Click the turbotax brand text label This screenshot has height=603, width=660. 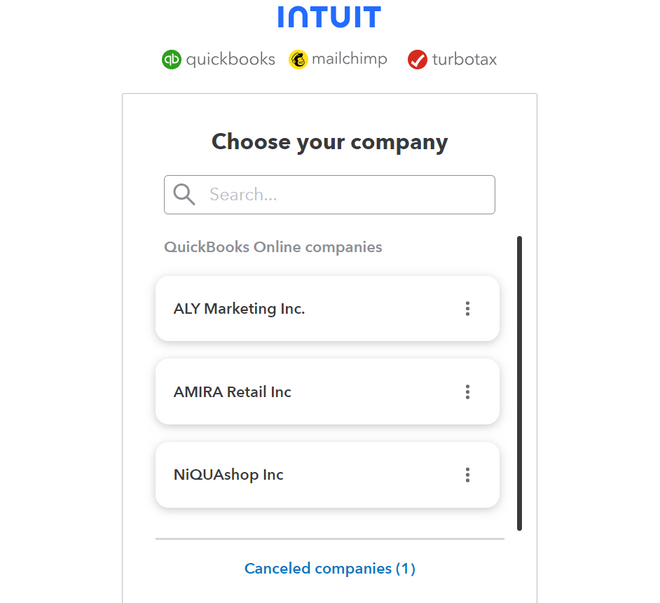[x=464, y=60]
